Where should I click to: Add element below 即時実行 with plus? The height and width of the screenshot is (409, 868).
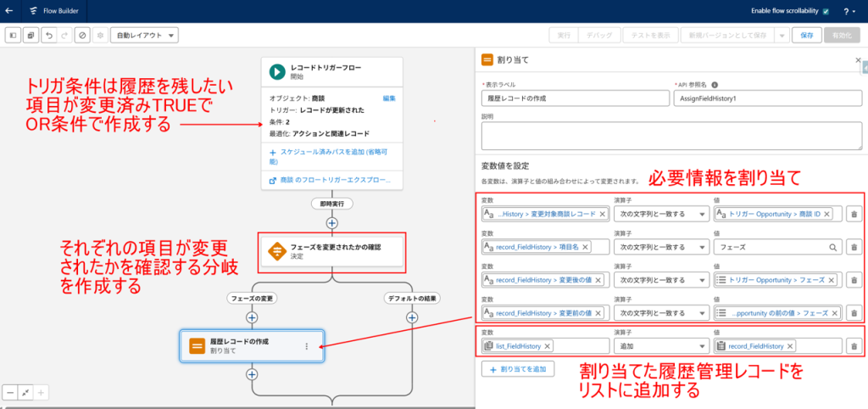pyautogui.click(x=331, y=223)
